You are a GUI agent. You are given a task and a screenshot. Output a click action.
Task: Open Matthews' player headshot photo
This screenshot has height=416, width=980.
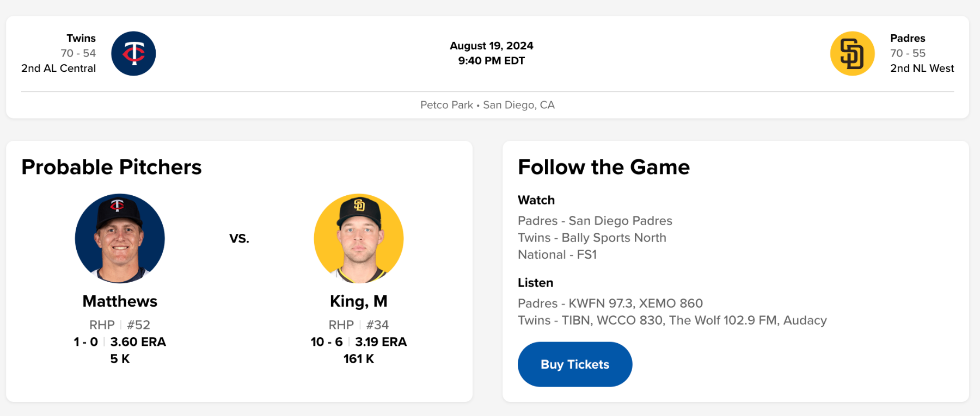(x=120, y=238)
